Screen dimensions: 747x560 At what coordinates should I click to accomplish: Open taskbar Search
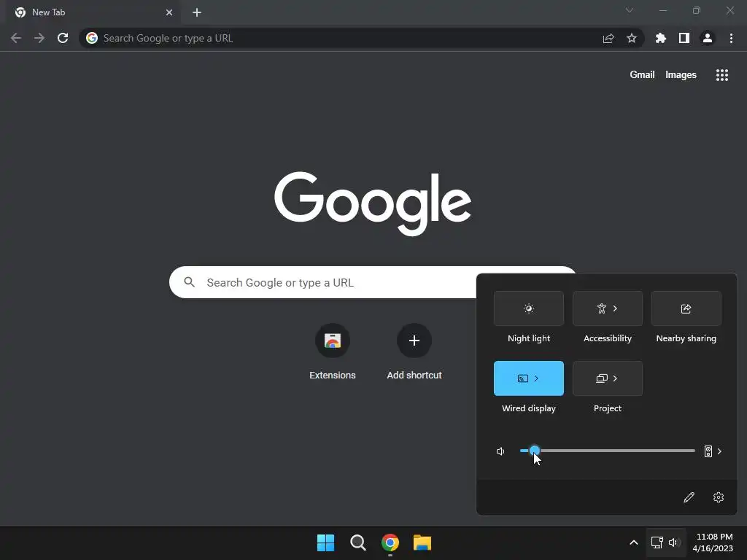pos(357,542)
